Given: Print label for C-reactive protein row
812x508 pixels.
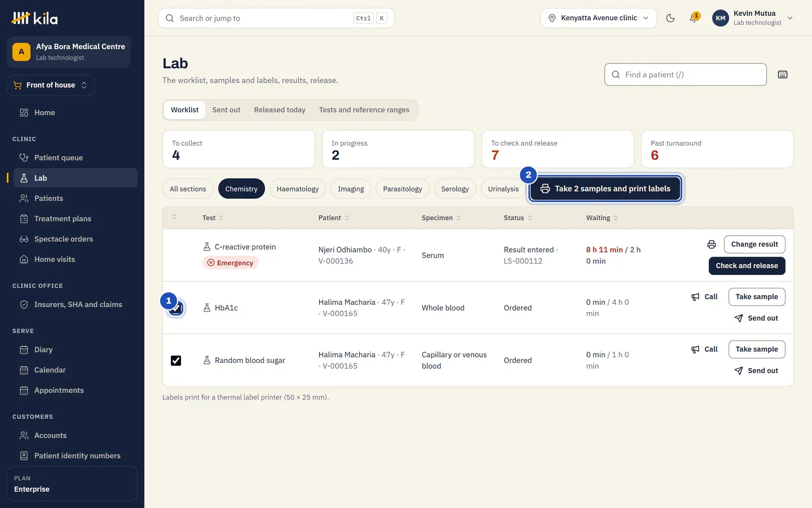Looking at the screenshot, I should pos(712,244).
